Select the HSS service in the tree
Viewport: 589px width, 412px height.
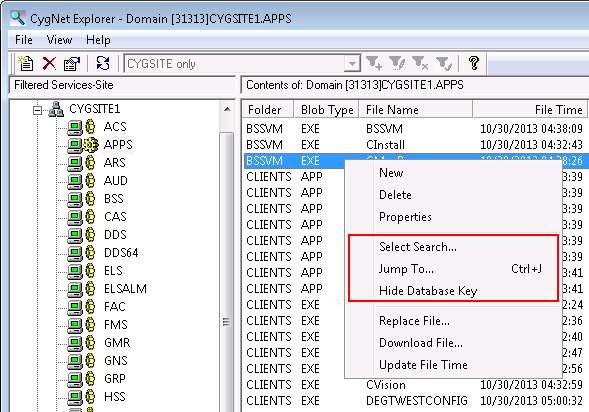click(x=115, y=397)
